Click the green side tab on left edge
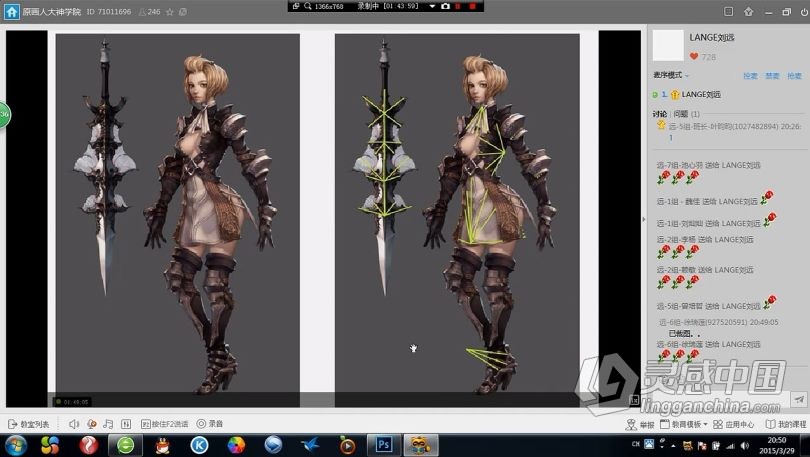This screenshot has width=810, height=457. tap(5, 114)
